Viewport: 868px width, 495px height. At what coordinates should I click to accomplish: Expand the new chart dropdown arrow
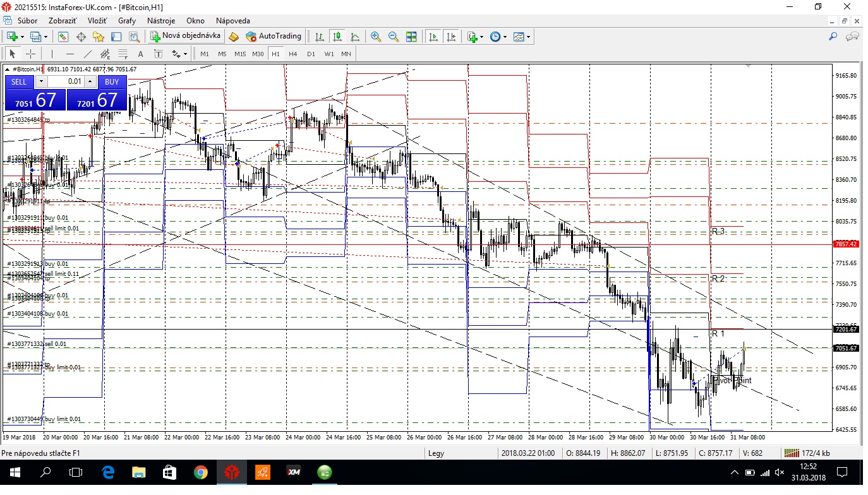[22, 37]
